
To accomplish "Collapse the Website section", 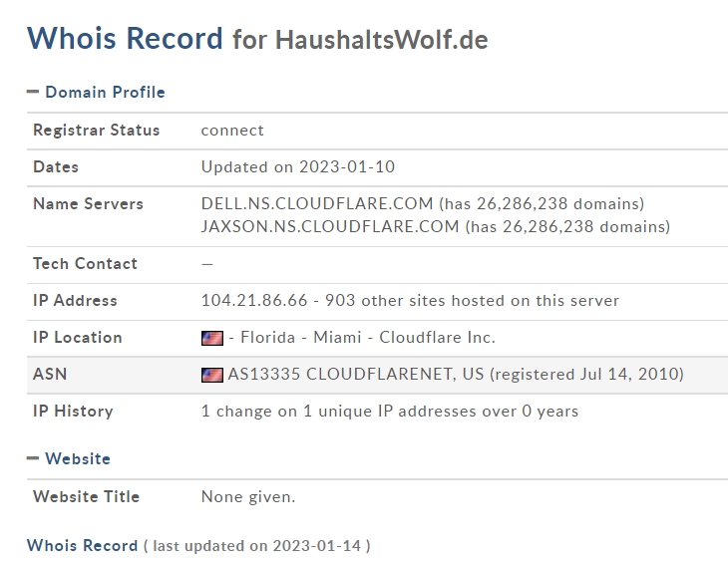I will pos(33,458).
